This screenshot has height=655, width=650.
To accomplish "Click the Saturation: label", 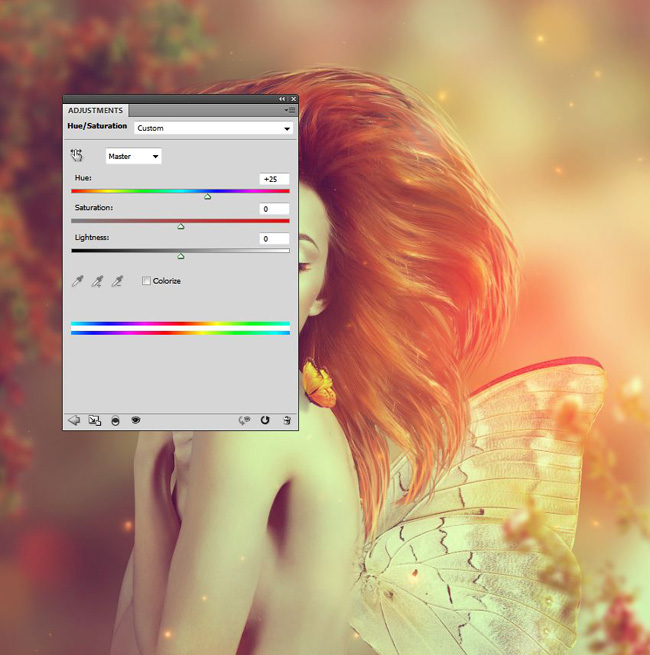I will pyautogui.click(x=94, y=208).
